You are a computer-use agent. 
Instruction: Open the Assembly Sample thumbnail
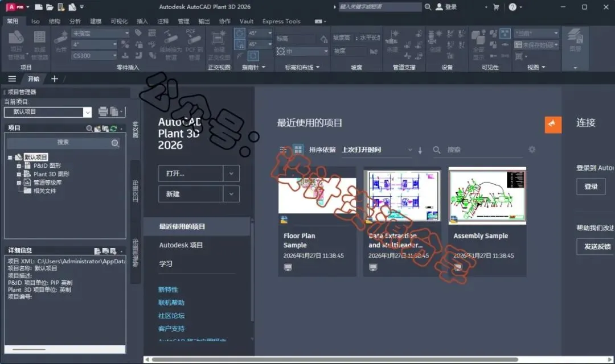[x=487, y=196]
